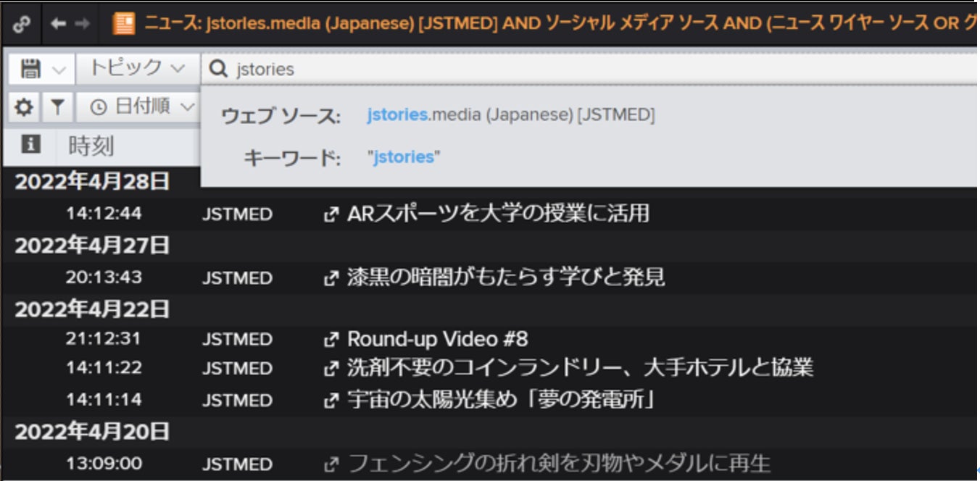Click the info icon column header
This screenshot has height=481, width=980.
point(30,145)
